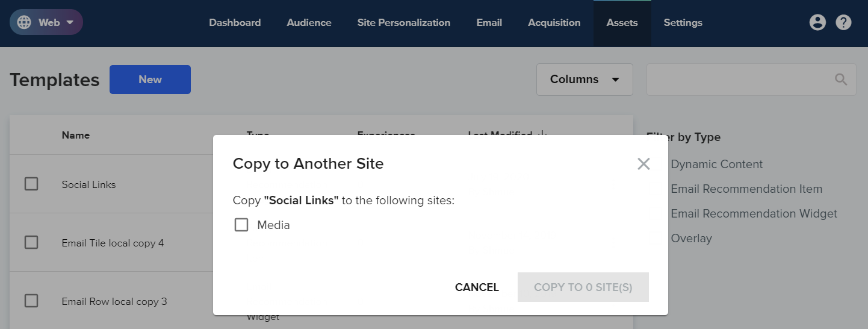Viewport: 868px width, 329px height.
Task: Open the help question mark icon
Action: point(844,22)
